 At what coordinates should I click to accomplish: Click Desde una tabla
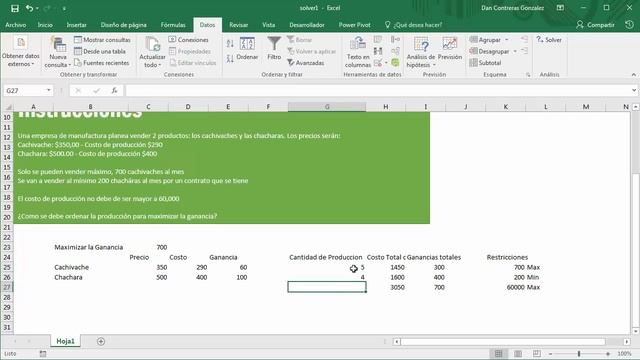pyautogui.click(x=100, y=51)
